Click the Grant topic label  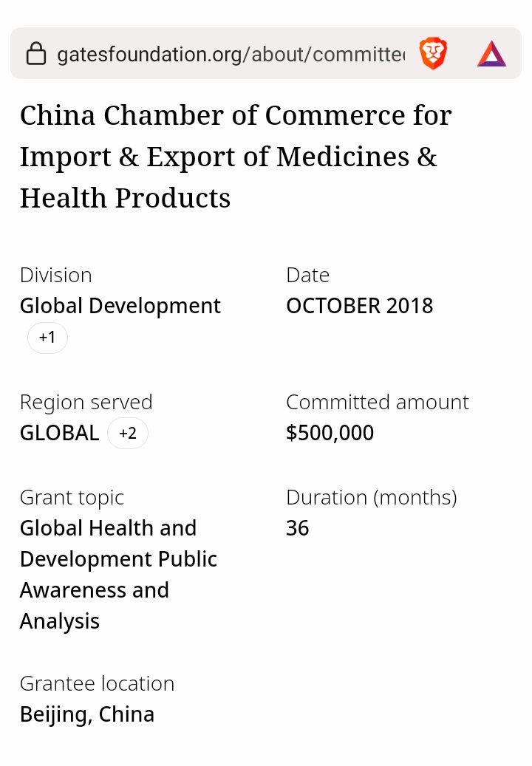(72, 497)
